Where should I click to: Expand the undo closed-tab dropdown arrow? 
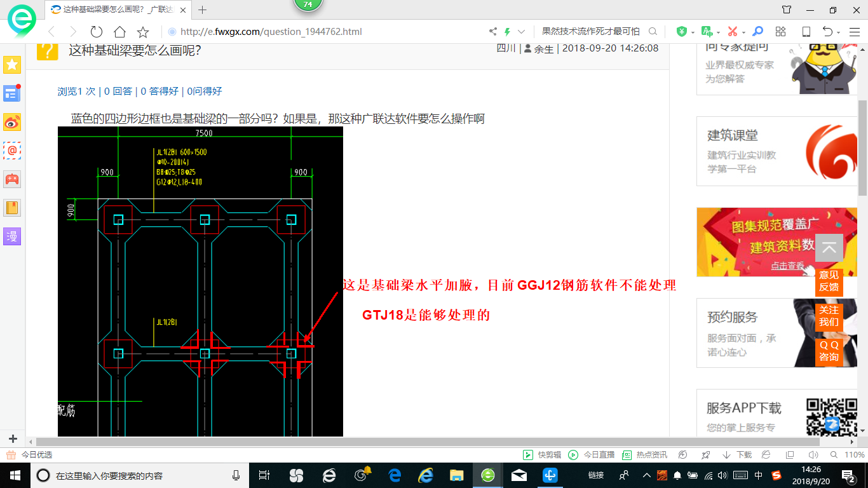point(838,32)
